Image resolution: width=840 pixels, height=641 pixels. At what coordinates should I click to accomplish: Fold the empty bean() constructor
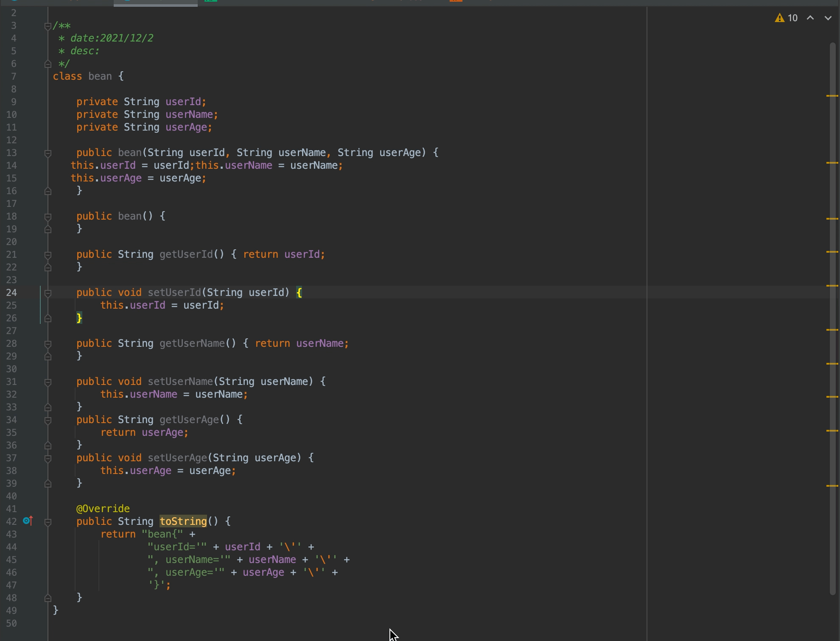(48, 217)
